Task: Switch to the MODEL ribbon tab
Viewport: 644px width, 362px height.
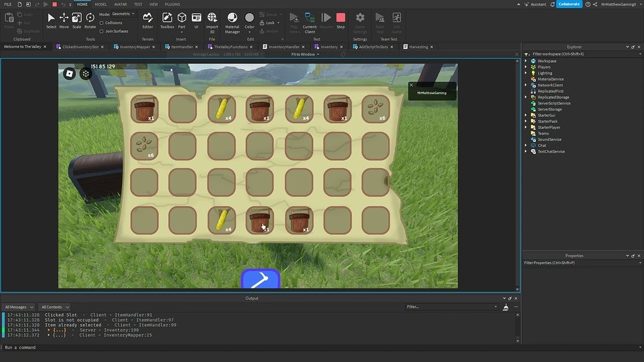Action: [101, 4]
